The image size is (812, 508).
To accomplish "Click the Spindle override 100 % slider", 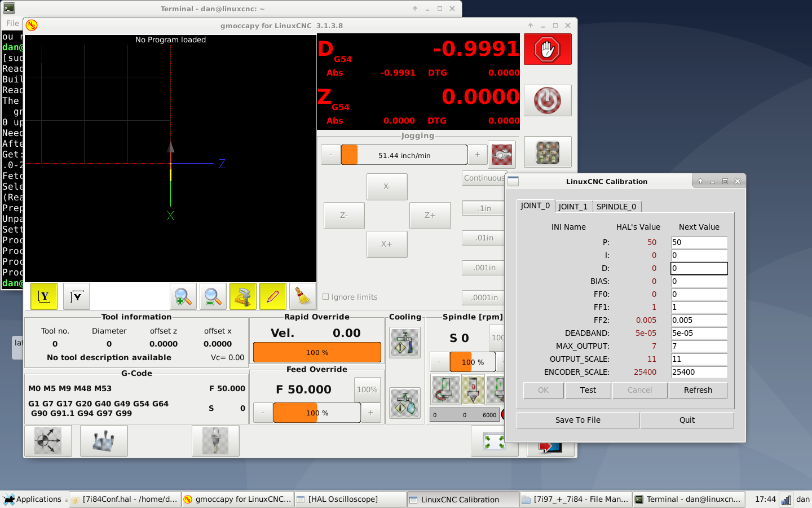I will 473,362.
